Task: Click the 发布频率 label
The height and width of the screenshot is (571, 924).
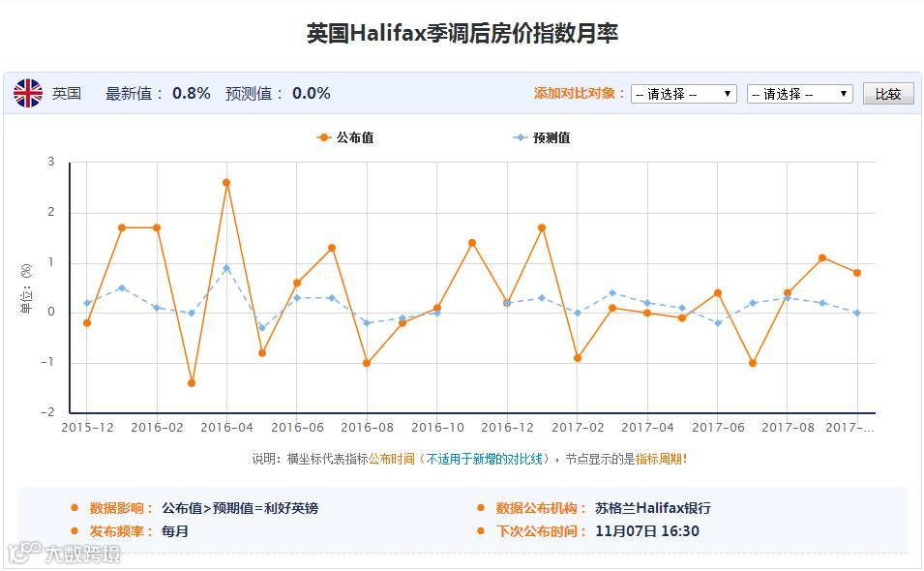Action: (120, 531)
